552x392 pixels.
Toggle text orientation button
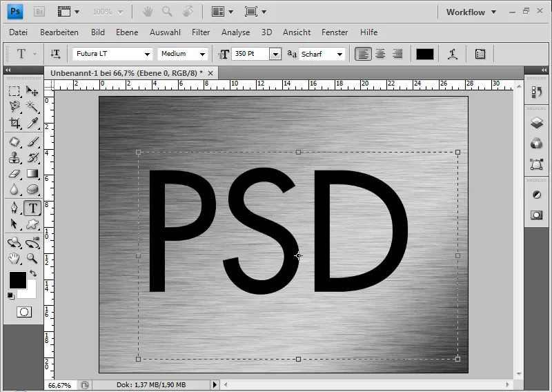[56, 54]
